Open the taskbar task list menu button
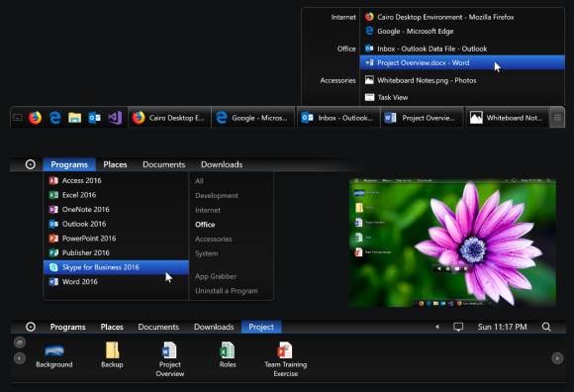The height and width of the screenshot is (392, 574). pos(557,118)
